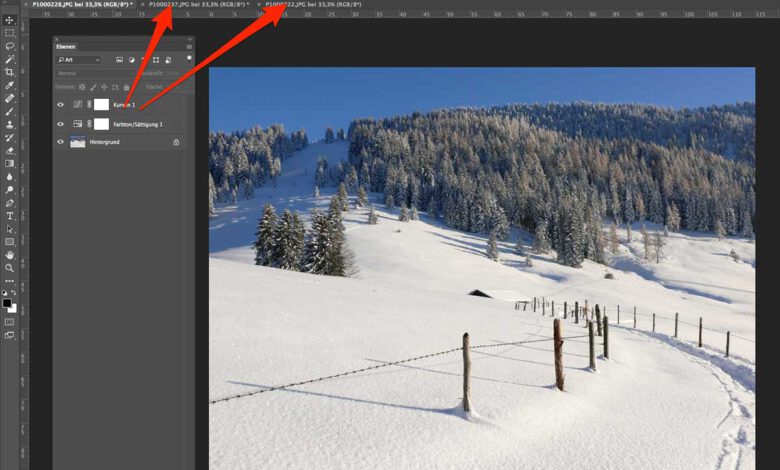Click the Ebenen panel tab

point(66,47)
